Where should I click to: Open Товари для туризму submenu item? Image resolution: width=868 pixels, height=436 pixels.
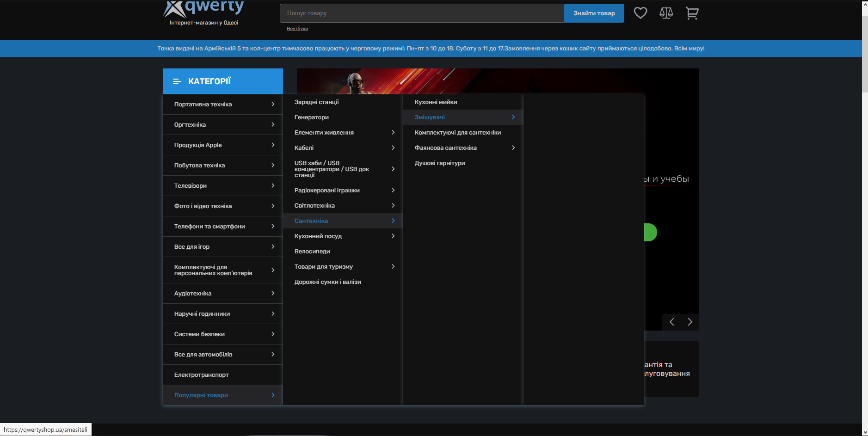(343, 267)
